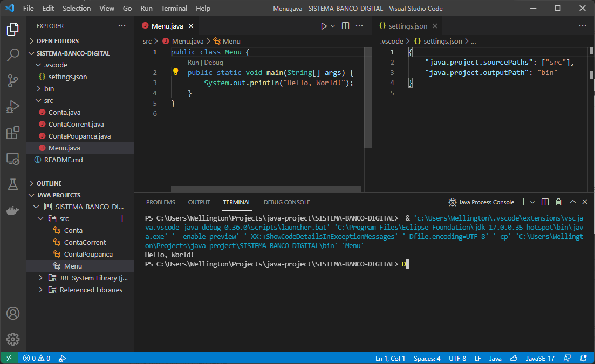Open Source Control view
Viewport: 595px width, 364px height.
point(13,81)
